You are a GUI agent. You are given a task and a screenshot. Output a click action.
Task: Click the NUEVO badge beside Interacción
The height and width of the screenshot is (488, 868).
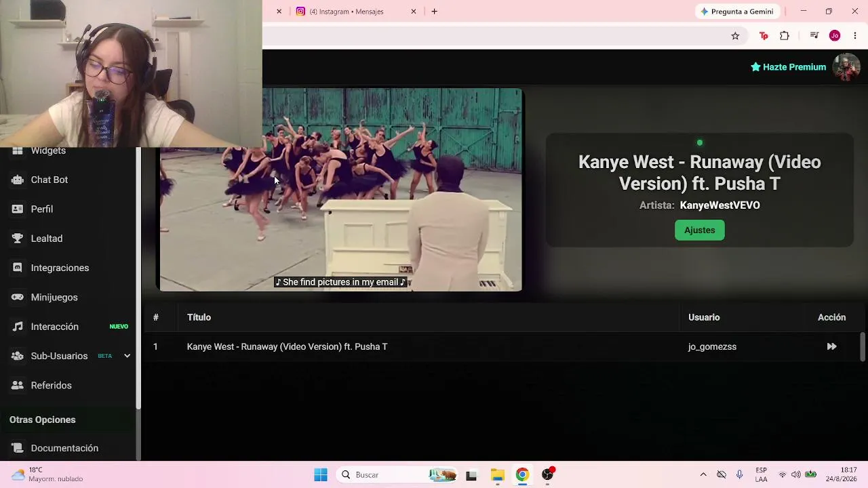119,327
